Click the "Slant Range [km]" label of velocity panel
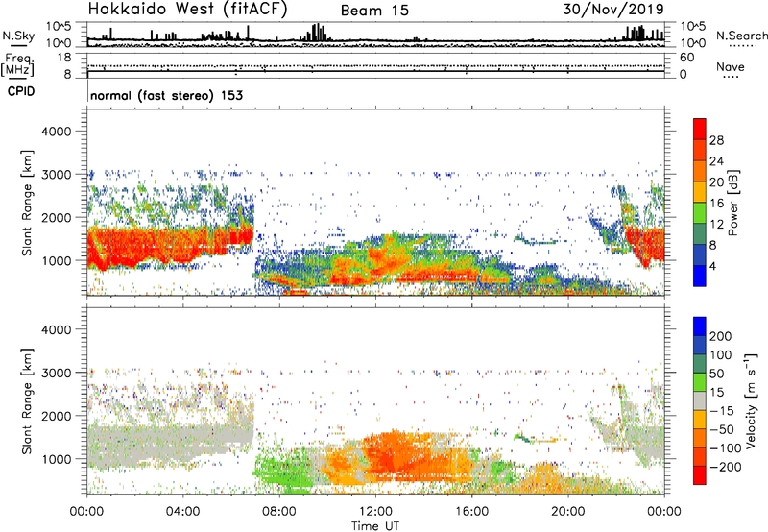This screenshot has width=768, height=532. coord(27,401)
